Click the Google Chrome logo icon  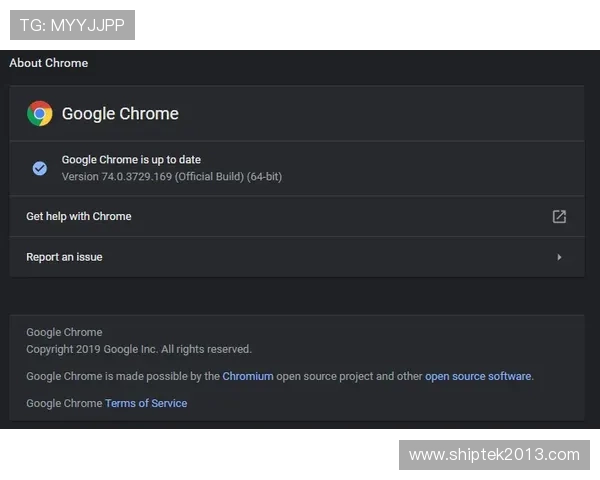39,114
